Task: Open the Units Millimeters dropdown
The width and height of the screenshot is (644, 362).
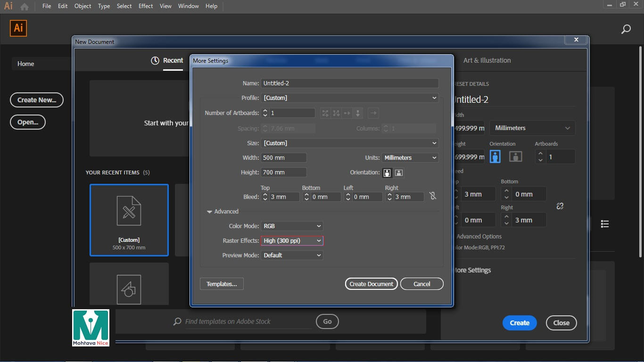Action: click(x=409, y=158)
